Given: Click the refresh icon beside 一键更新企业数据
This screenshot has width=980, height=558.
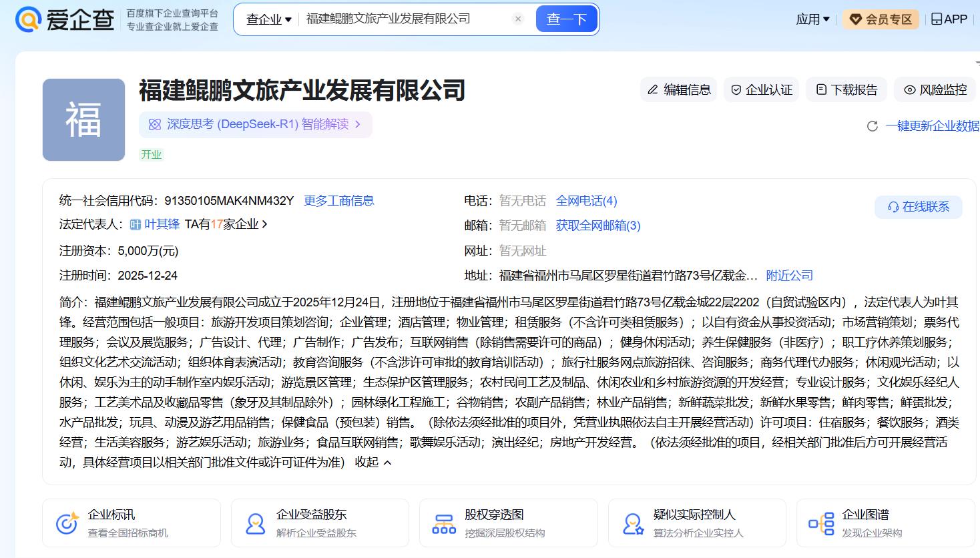Looking at the screenshot, I should coord(872,126).
